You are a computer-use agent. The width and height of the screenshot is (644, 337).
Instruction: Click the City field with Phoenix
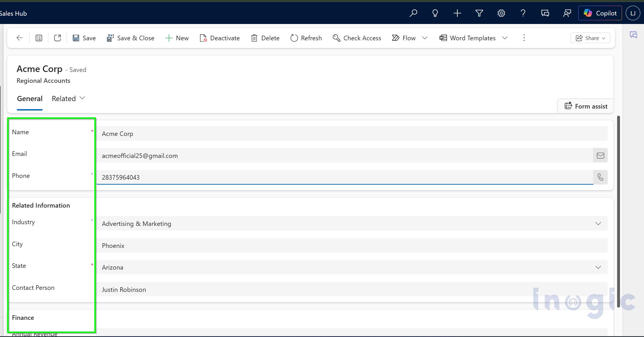click(352, 246)
